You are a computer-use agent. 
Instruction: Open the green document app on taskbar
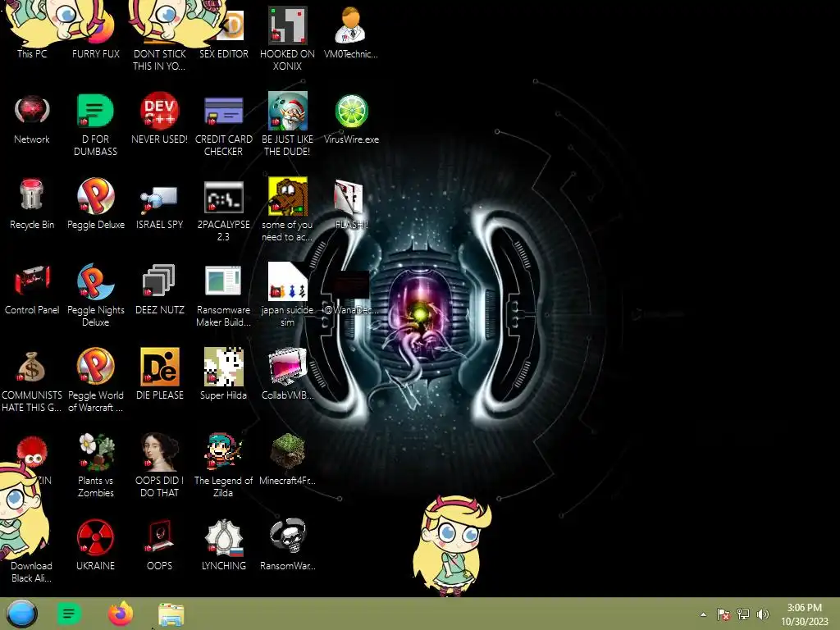pyautogui.click(x=69, y=614)
